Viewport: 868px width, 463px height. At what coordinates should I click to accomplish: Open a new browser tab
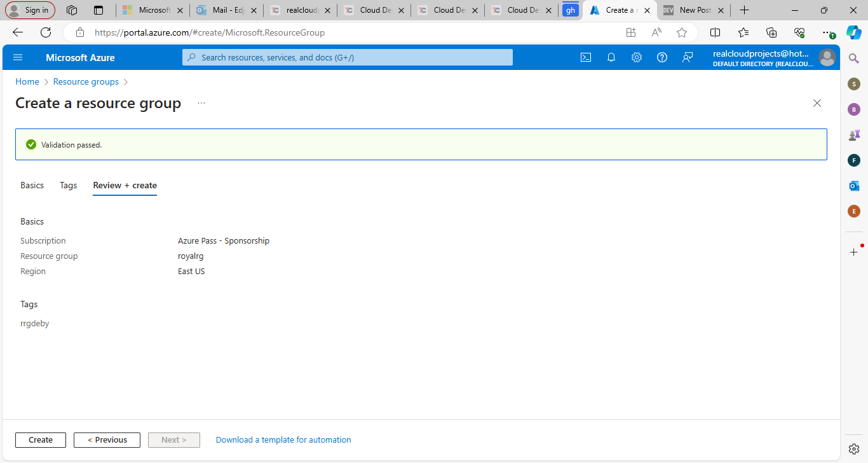745,10
